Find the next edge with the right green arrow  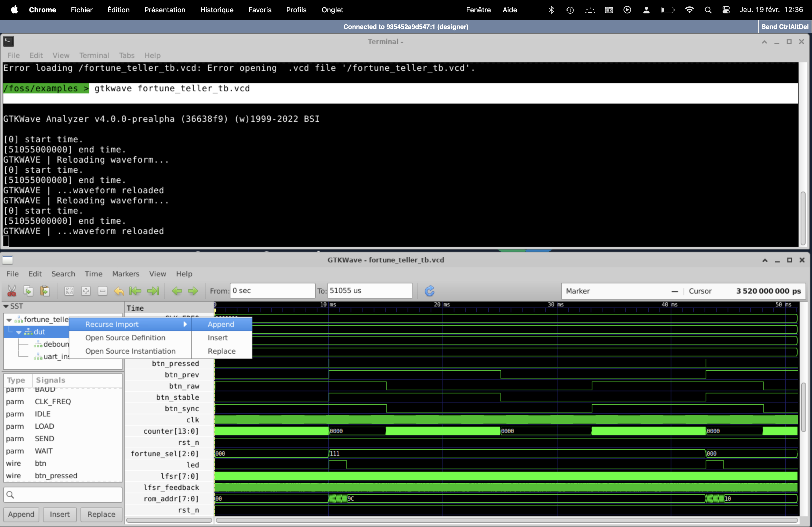[193, 291]
